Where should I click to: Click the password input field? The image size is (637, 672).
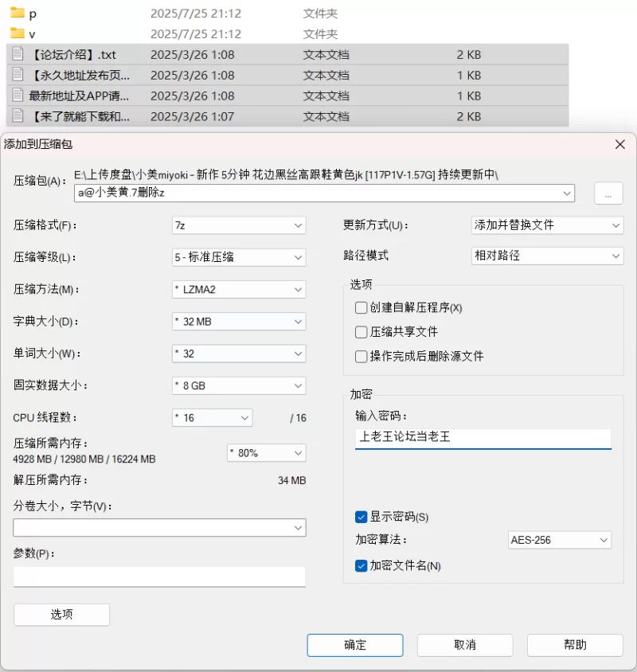pyautogui.click(x=483, y=438)
